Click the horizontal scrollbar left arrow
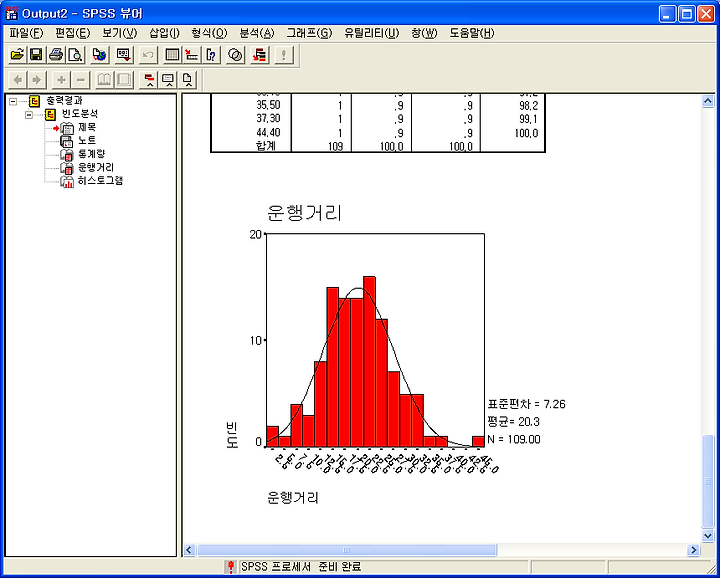The width and height of the screenshot is (720, 578). (x=190, y=550)
